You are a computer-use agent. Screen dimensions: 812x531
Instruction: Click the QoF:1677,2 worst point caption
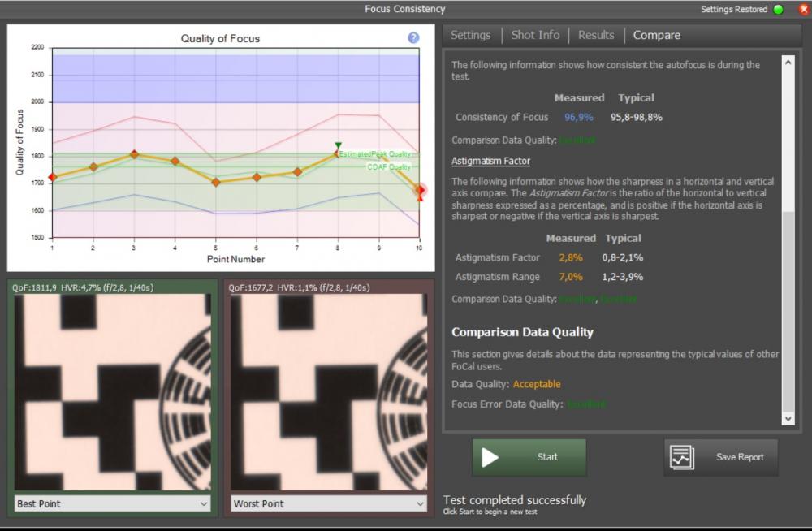coord(299,287)
